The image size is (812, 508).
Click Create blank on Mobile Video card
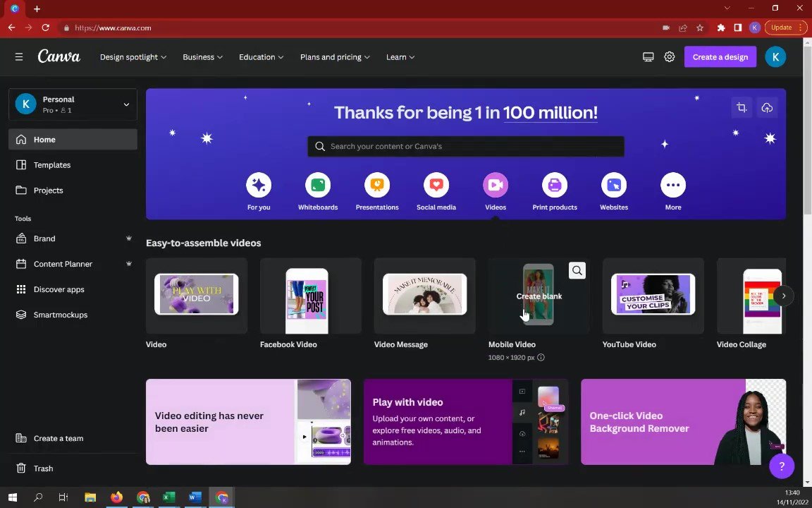[539, 296]
